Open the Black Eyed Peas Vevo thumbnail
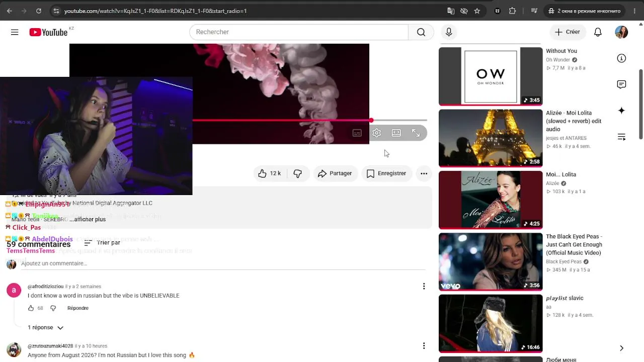The image size is (644, 362). click(491, 262)
